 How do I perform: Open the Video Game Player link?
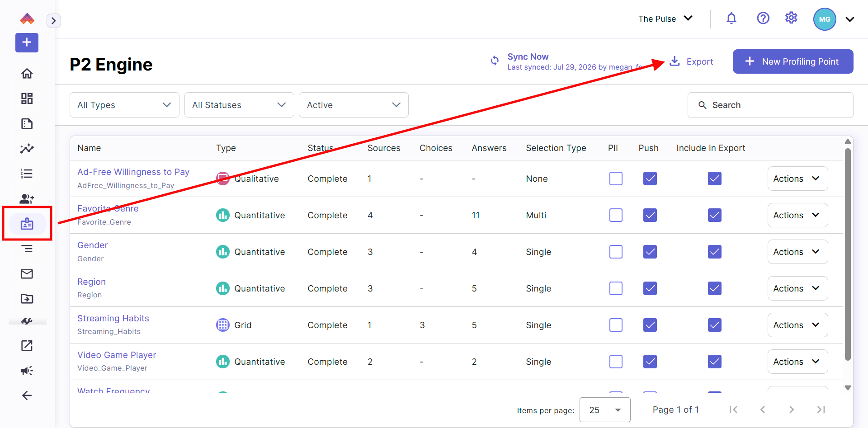[117, 355]
